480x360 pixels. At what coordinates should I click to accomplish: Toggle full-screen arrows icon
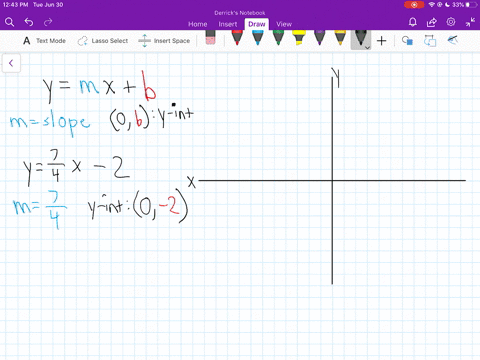(470, 22)
